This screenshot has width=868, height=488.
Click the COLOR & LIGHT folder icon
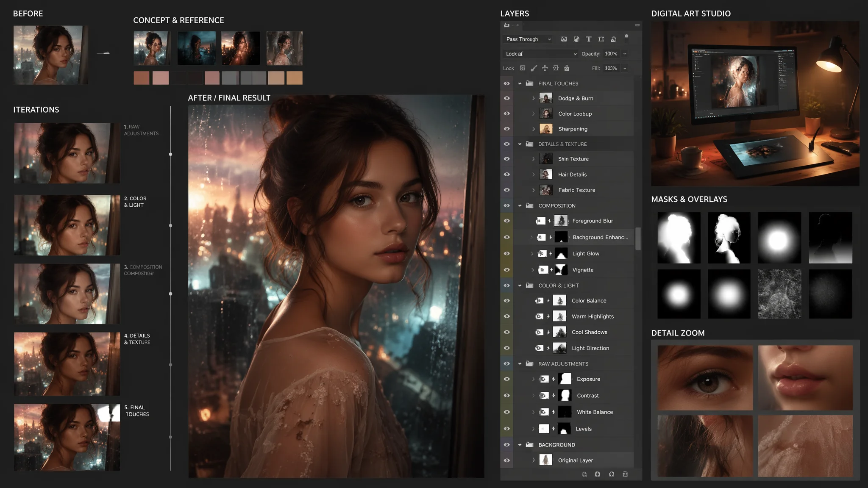coord(529,286)
